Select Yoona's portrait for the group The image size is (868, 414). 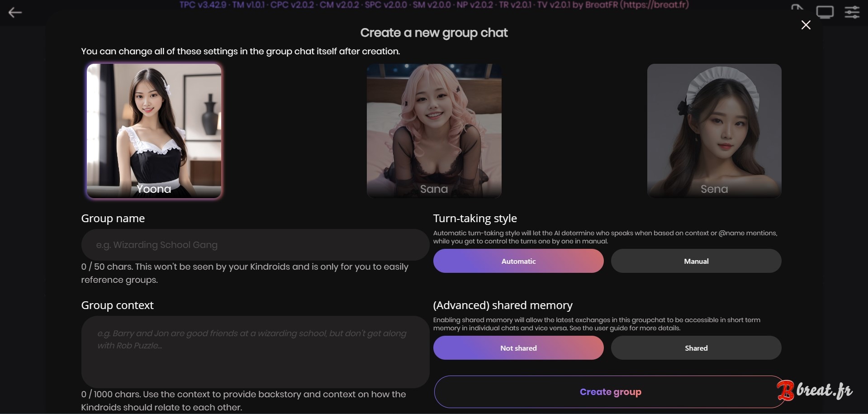tap(154, 131)
